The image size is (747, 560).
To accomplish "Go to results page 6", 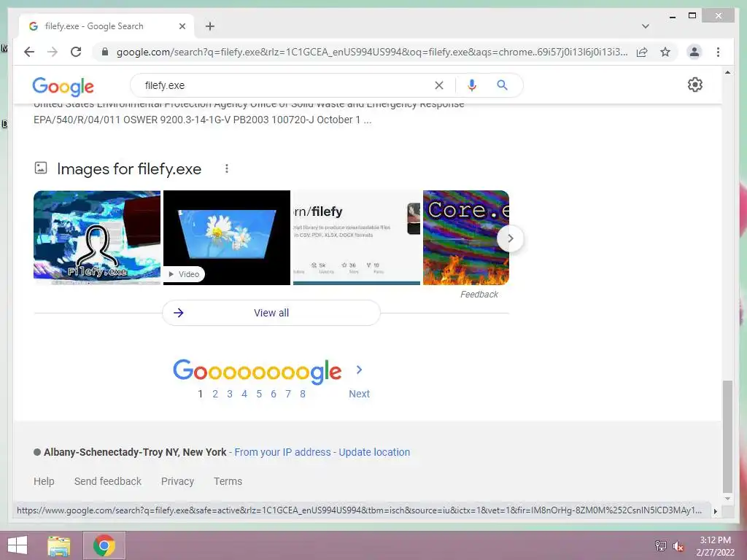I will pyautogui.click(x=274, y=394).
